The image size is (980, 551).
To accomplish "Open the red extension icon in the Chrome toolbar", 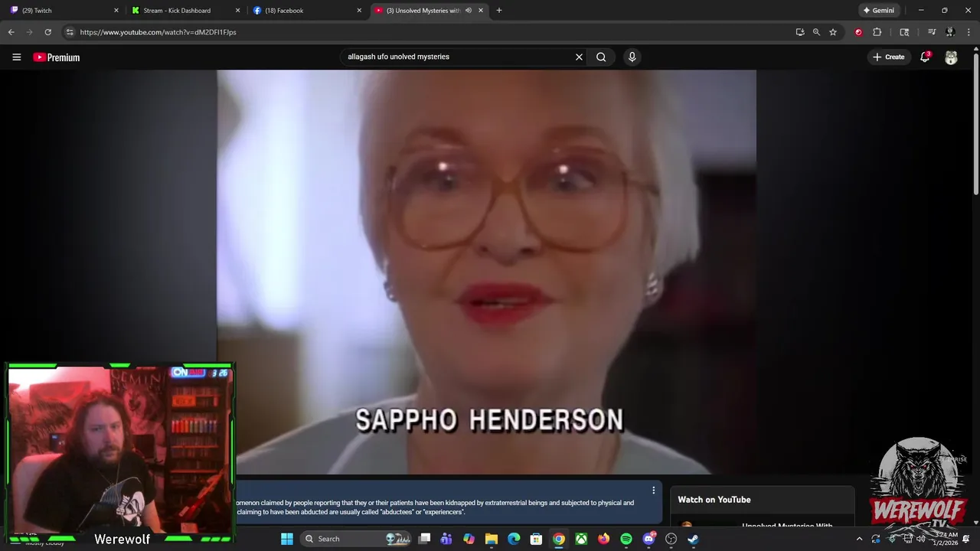I will tap(858, 32).
